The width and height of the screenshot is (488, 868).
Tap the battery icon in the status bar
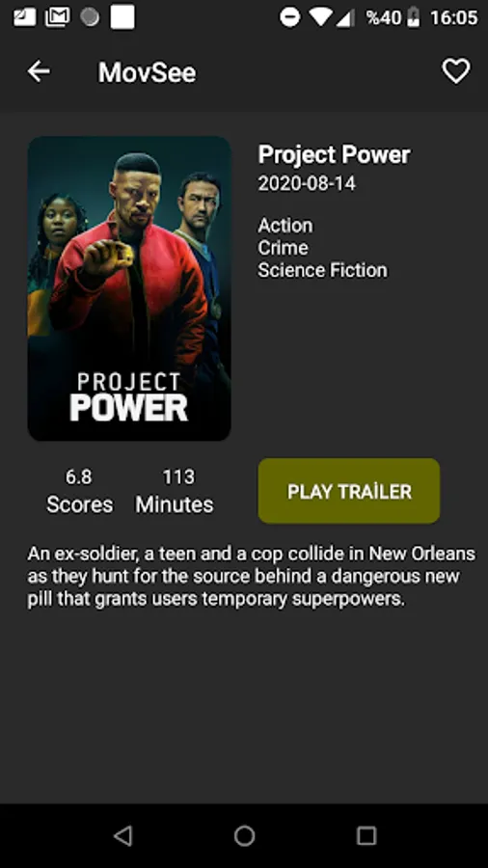[x=414, y=17]
